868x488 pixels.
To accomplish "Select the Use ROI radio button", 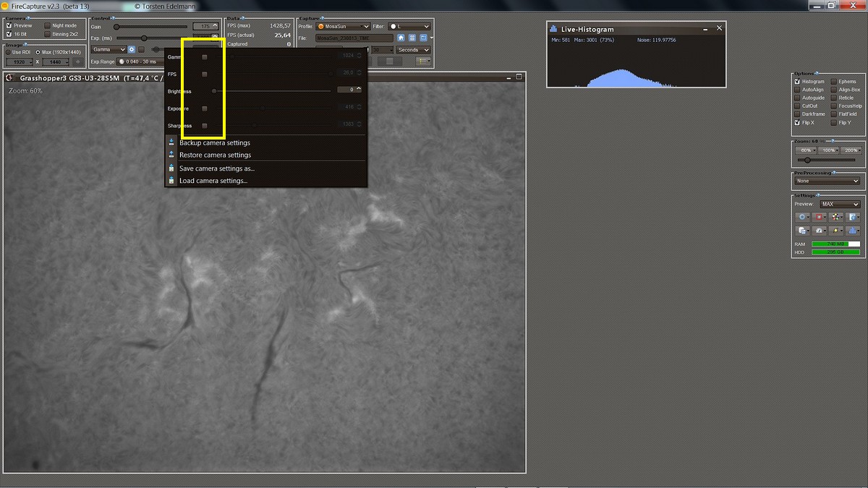I will click(x=8, y=52).
